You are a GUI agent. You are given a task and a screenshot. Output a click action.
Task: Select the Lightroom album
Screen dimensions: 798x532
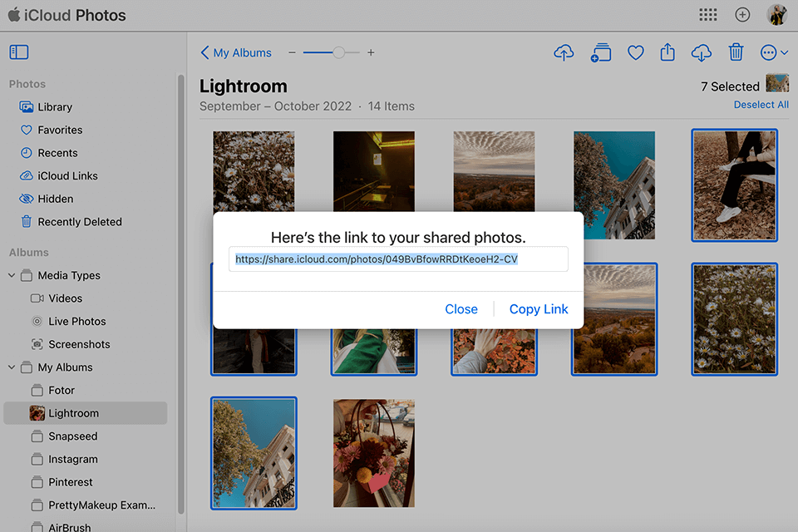tap(86, 413)
